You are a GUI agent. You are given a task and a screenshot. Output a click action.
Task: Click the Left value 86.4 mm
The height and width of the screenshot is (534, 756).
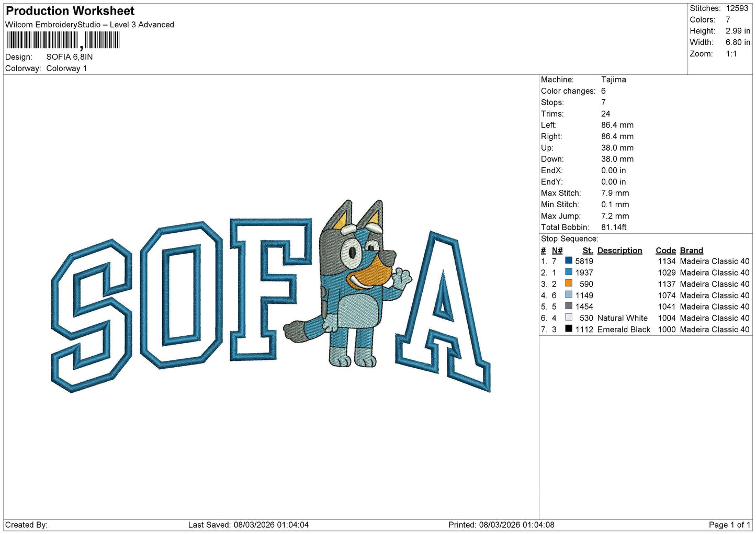click(x=617, y=125)
